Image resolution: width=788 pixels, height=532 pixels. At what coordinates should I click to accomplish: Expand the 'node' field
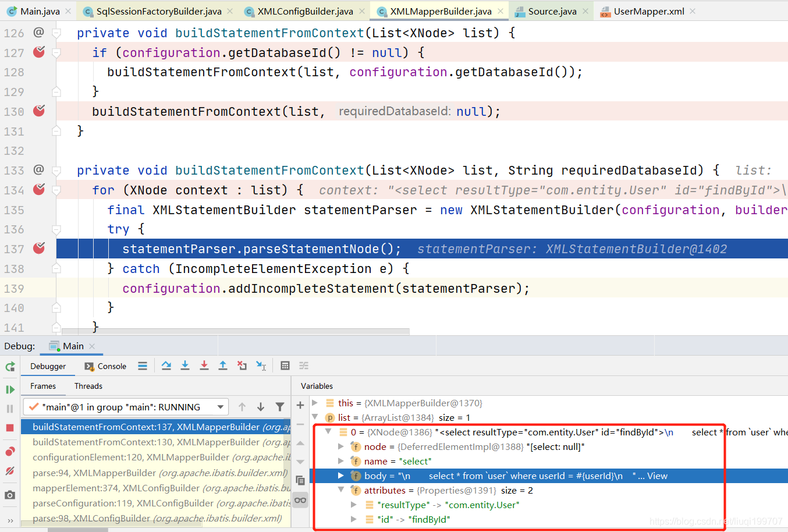coord(341,446)
